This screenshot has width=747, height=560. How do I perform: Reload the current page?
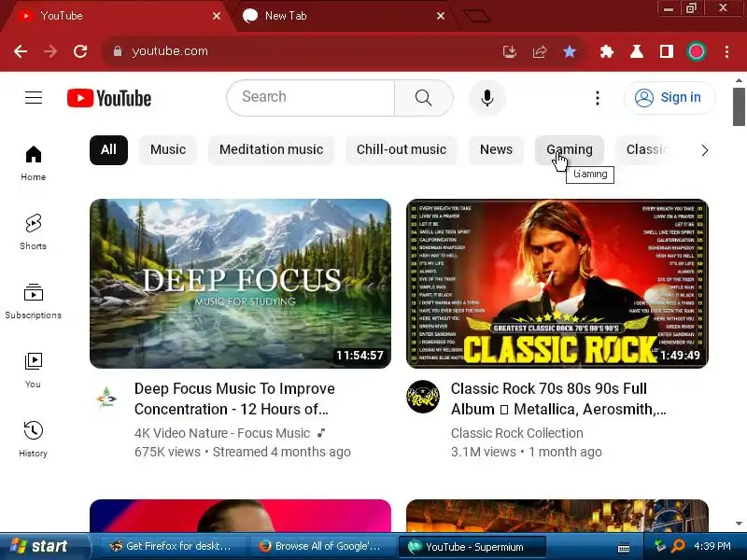pyautogui.click(x=80, y=51)
